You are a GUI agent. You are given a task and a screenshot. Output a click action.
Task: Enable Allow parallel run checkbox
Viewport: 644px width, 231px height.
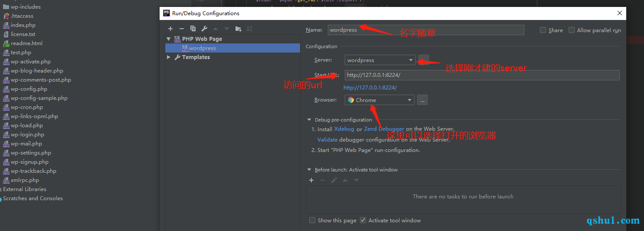tap(572, 30)
